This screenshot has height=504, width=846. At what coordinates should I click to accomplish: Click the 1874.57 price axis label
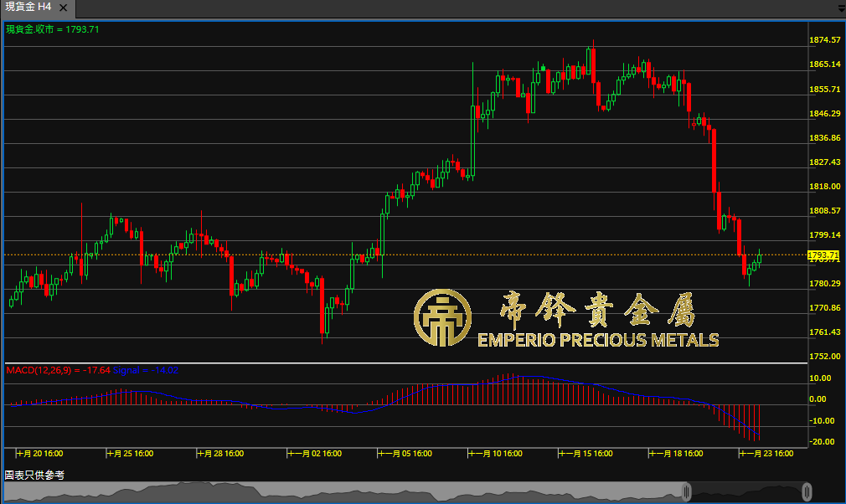point(825,40)
